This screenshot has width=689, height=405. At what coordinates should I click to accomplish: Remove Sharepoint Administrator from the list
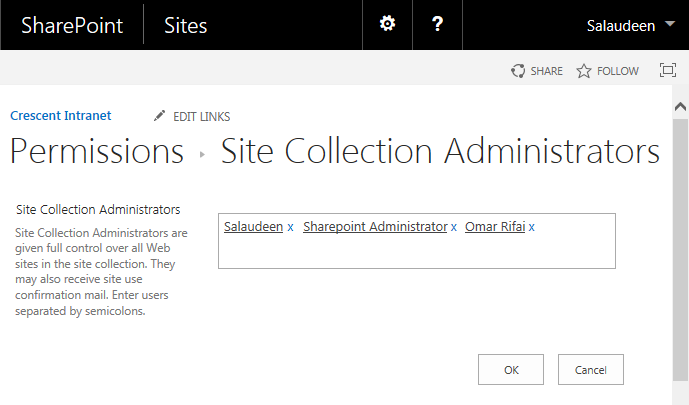pyautogui.click(x=453, y=228)
